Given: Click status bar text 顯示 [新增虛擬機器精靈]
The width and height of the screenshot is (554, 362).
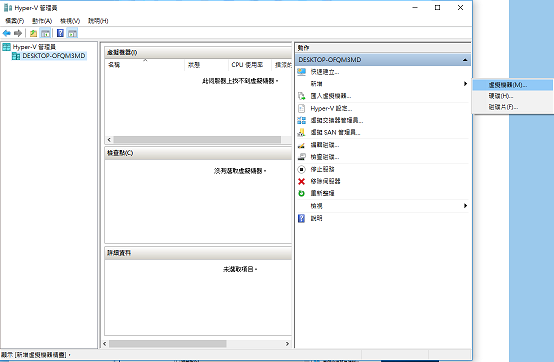Looking at the screenshot, I should pos(35,355).
